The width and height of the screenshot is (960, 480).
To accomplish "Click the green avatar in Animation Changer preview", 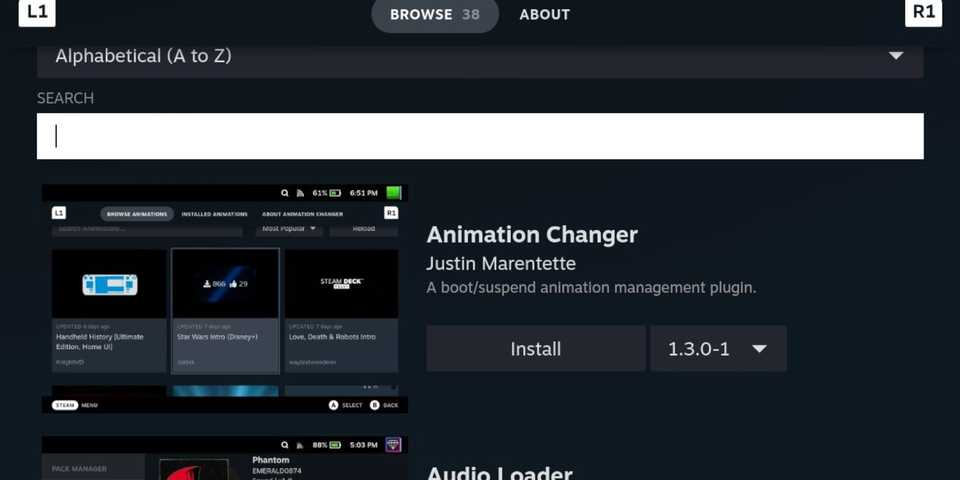I will pyautogui.click(x=394, y=193).
